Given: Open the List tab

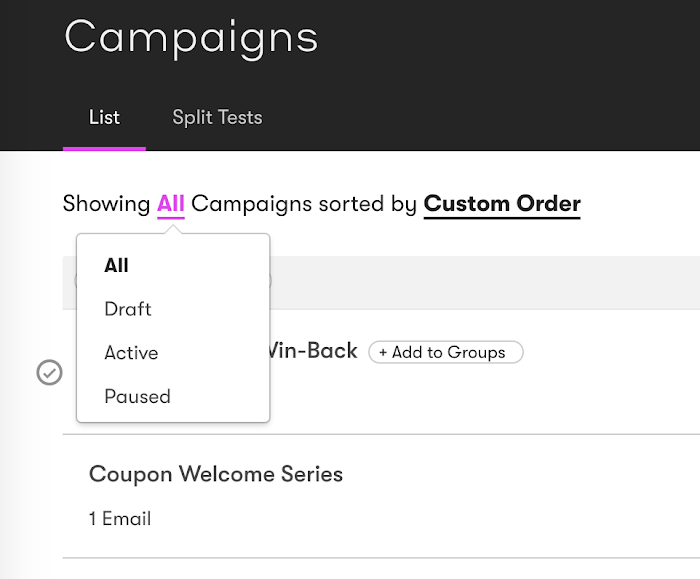Looking at the screenshot, I should [104, 117].
